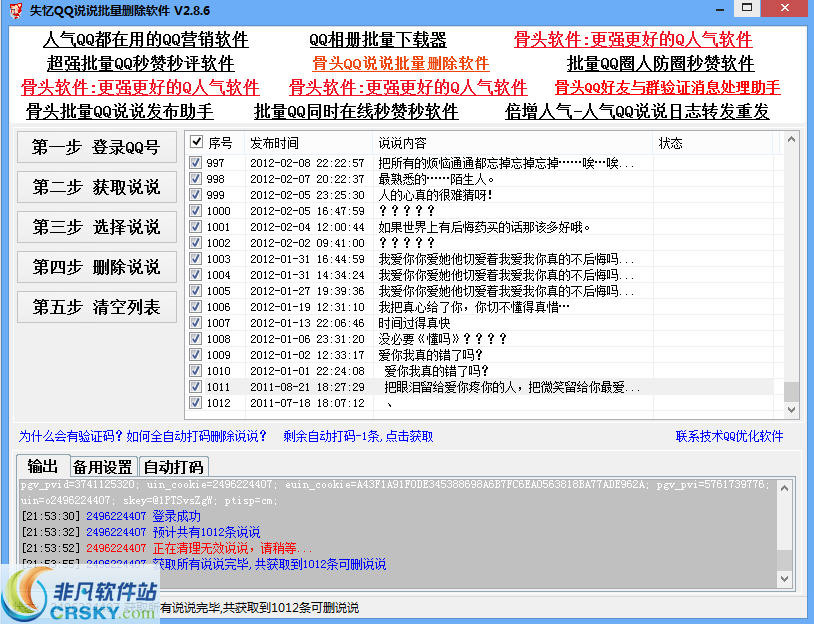The height and width of the screenshot is (624, 814).
Task: Open red link 骨头QQ说说批量删除软件
Action: 401,64
